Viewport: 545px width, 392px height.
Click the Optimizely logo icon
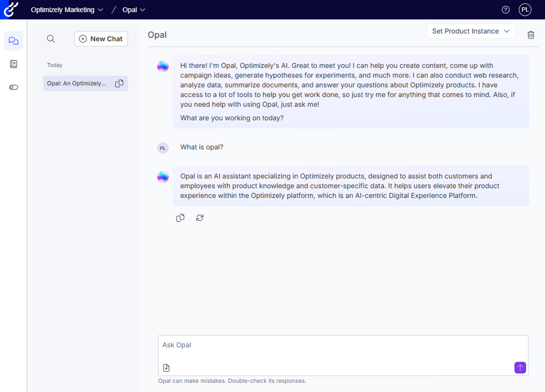point(11,9)
